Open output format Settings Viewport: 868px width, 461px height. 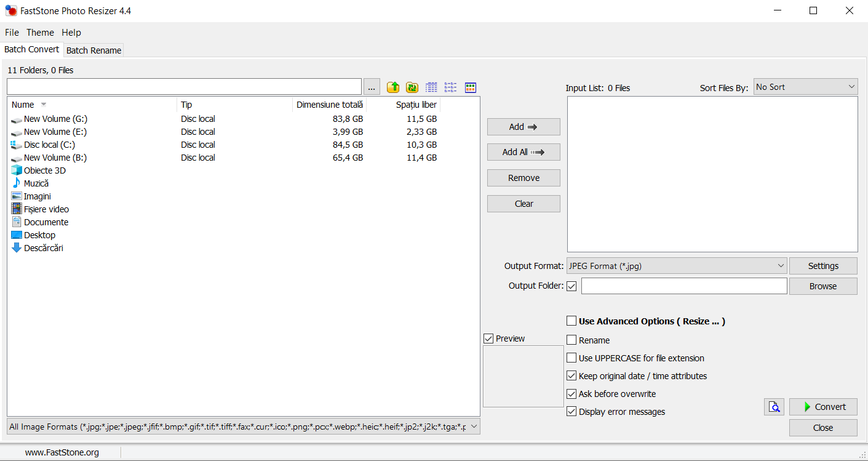823,266
